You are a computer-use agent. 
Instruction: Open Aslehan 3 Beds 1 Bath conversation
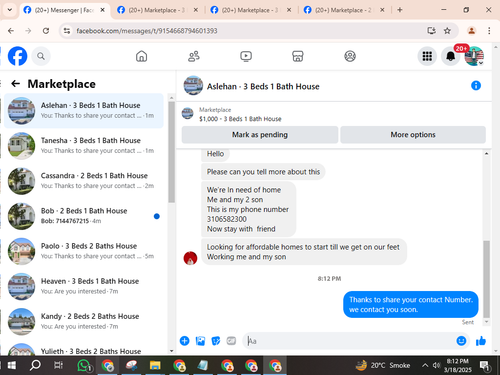click(x=84, y=111)
